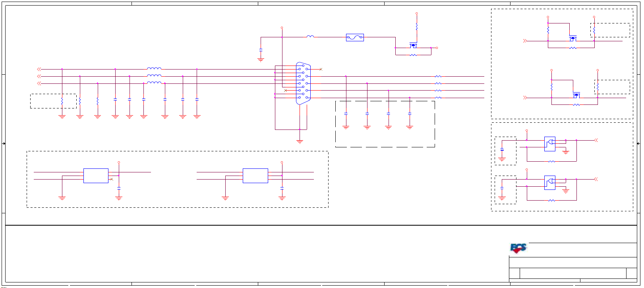
Task: Click the top off-page arrow at far left
Action: [39, 69]
